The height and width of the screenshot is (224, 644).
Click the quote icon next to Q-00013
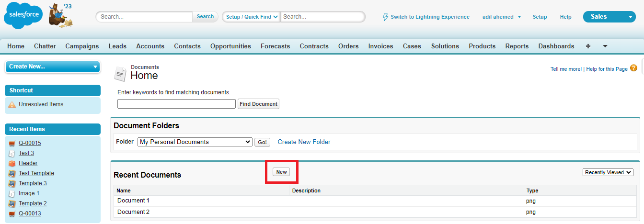point(12,213)
